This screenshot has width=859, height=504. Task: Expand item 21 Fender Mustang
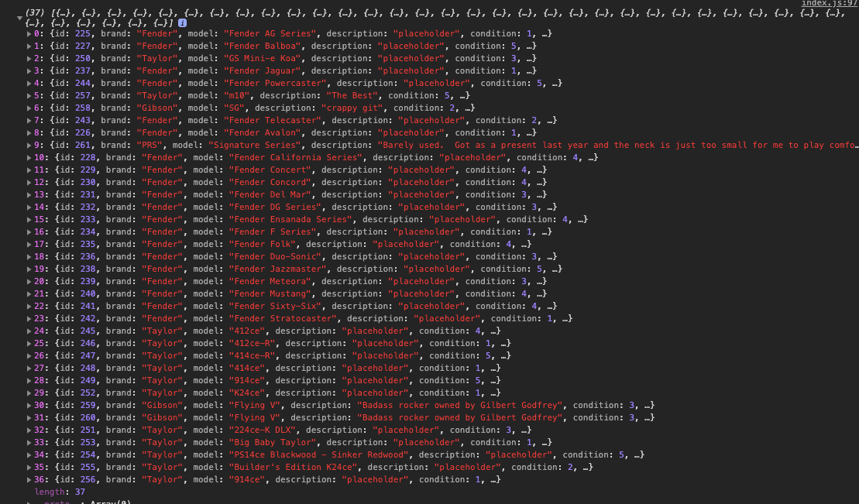point(29,294)
